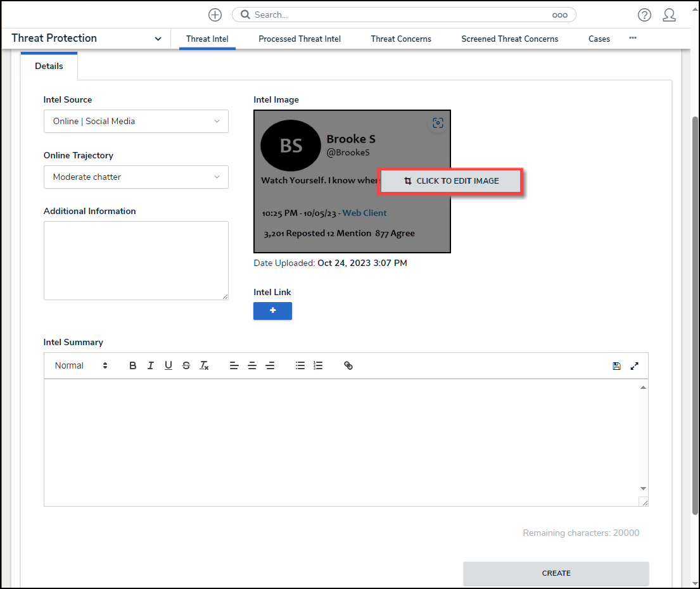
Task: Click the plus circle quick-add icon
Action: (x=215, y=15)
